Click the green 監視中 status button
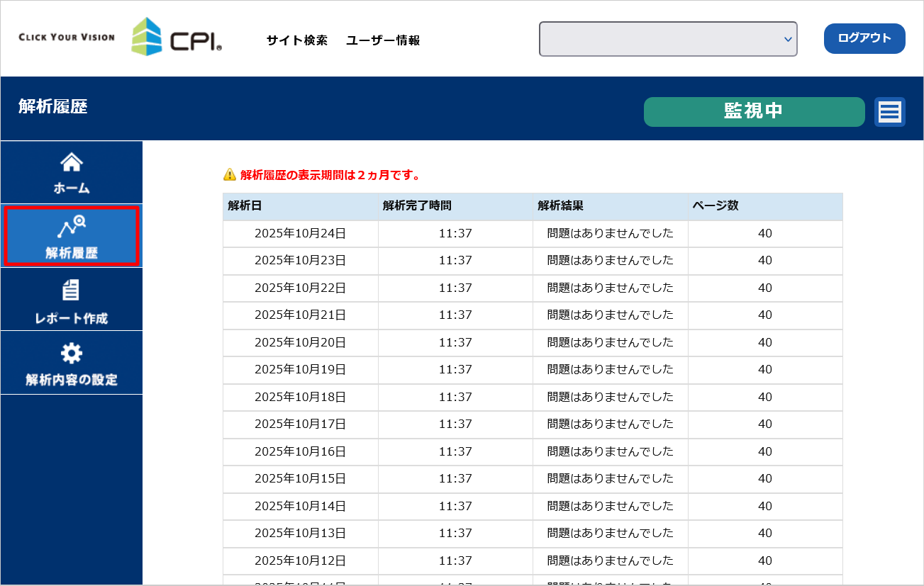 click(754, 112)
